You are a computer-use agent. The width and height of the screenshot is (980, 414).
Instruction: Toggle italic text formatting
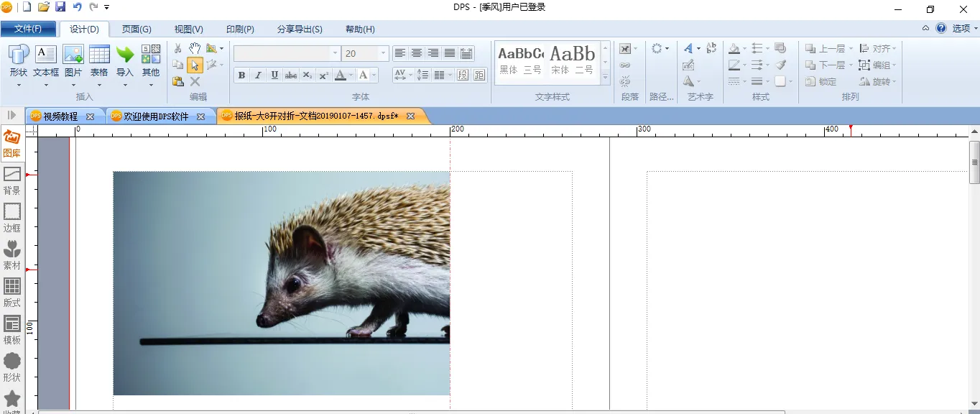tap(258, 75)
